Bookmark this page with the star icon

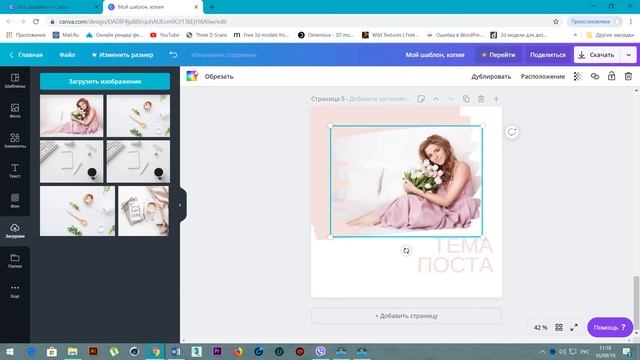(x=556, y=21)
